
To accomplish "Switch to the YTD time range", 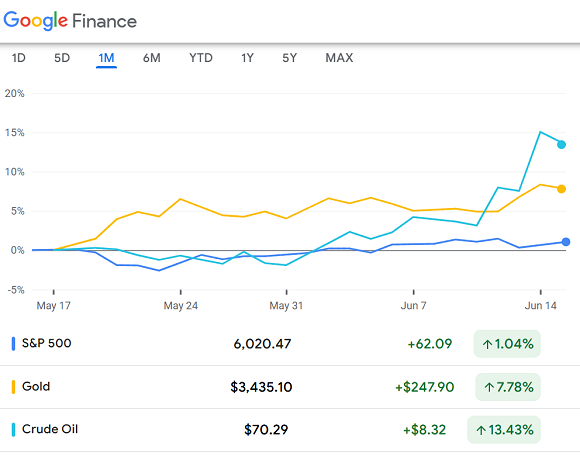I will pos(201,58).
